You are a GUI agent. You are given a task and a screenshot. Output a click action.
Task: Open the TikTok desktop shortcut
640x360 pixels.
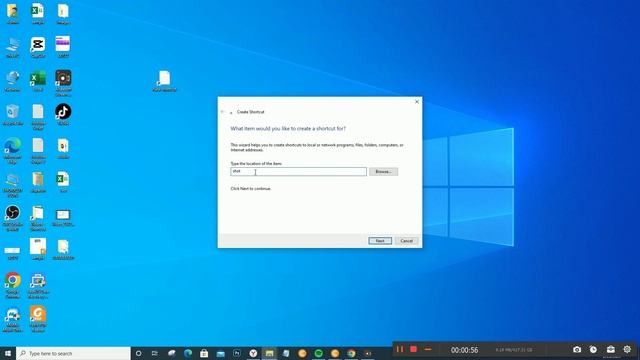click(63, 115)
